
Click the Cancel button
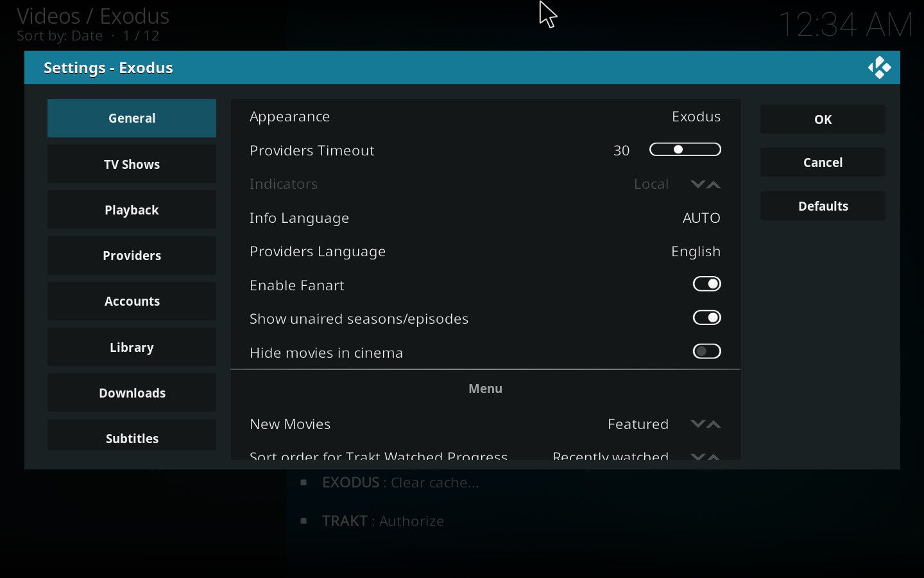point(823,162)
